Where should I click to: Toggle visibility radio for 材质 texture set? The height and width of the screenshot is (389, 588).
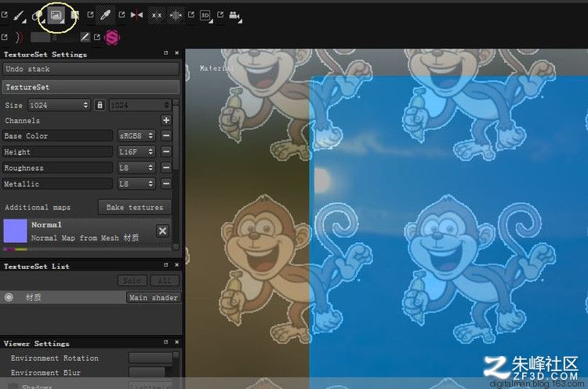(x=9, y=297)
